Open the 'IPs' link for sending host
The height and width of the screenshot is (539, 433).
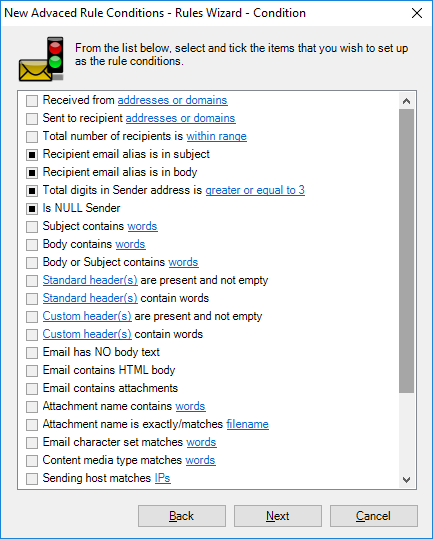(x=163, y=478)
